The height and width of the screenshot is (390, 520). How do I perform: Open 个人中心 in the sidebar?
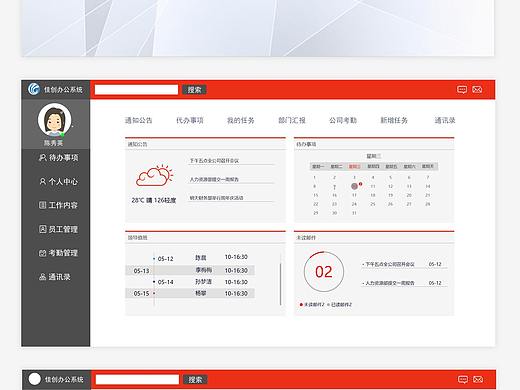58,182
